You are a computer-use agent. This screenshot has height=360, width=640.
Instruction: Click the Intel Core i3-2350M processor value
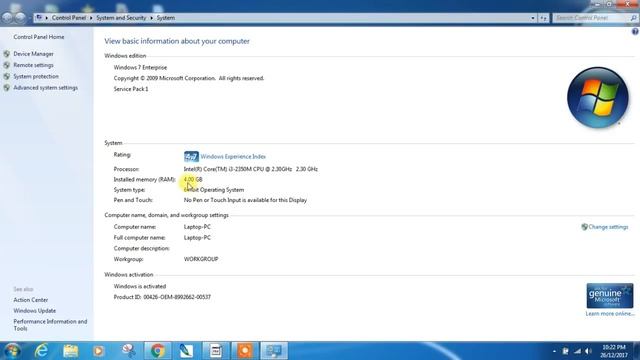[251, 169]
